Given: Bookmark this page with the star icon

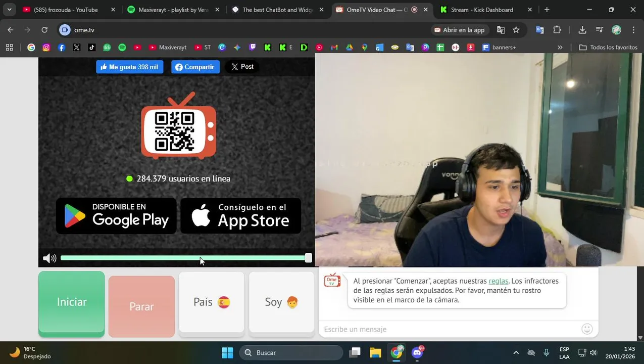Looking at the screenshot, I should coord(516,30).
